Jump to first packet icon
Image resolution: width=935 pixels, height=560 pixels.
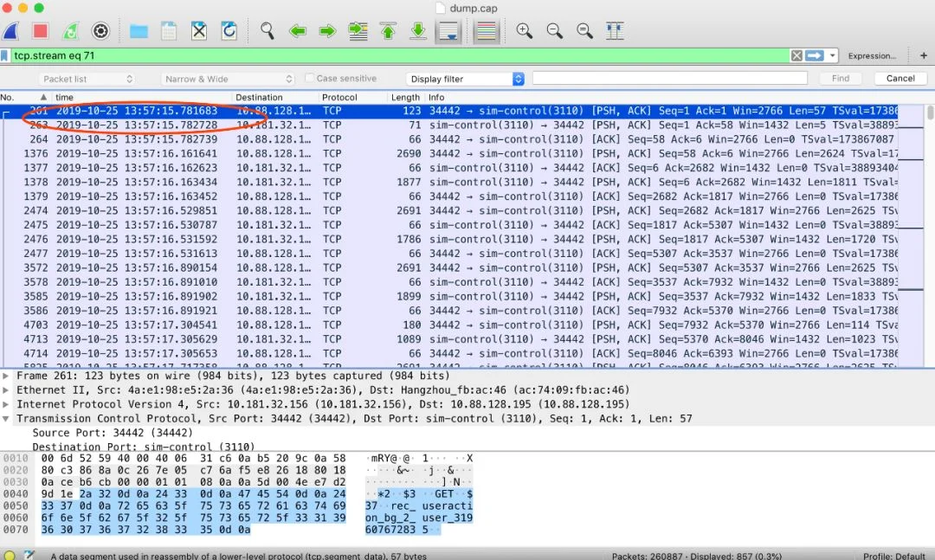pos(388,31)
